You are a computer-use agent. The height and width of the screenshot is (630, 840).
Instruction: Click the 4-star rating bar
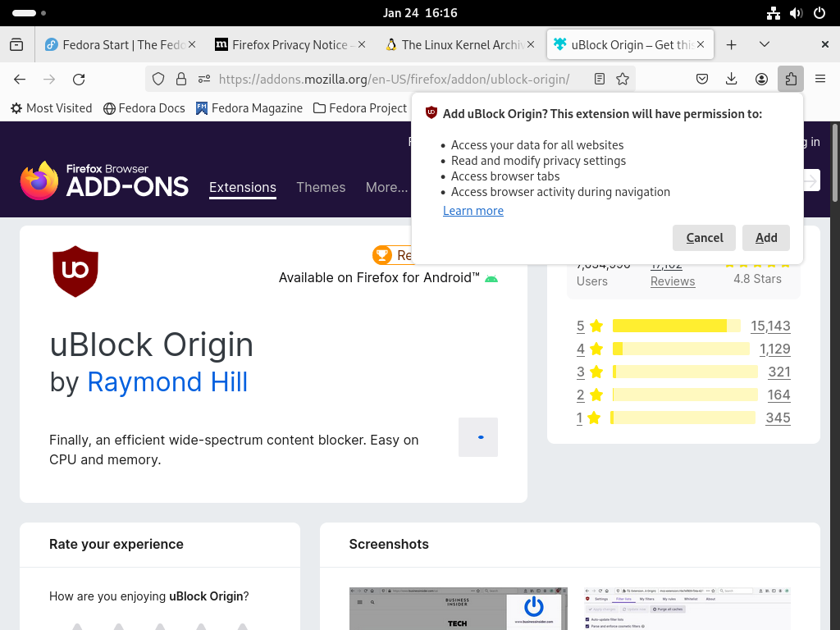[x=681, y=349]
